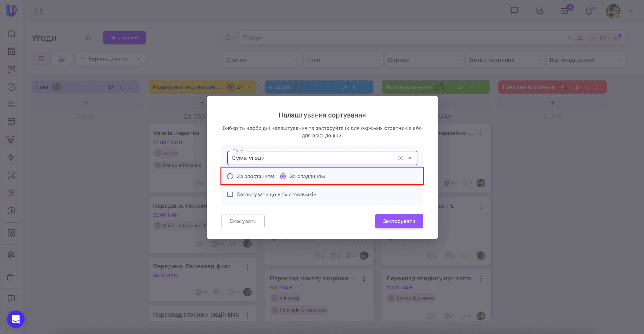Click the 'Філософ' tag on deal card

285,298
